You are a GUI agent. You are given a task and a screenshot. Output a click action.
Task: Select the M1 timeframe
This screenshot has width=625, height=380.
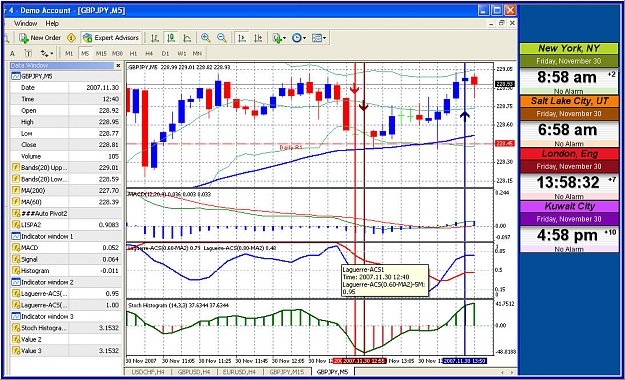[69, 53]
